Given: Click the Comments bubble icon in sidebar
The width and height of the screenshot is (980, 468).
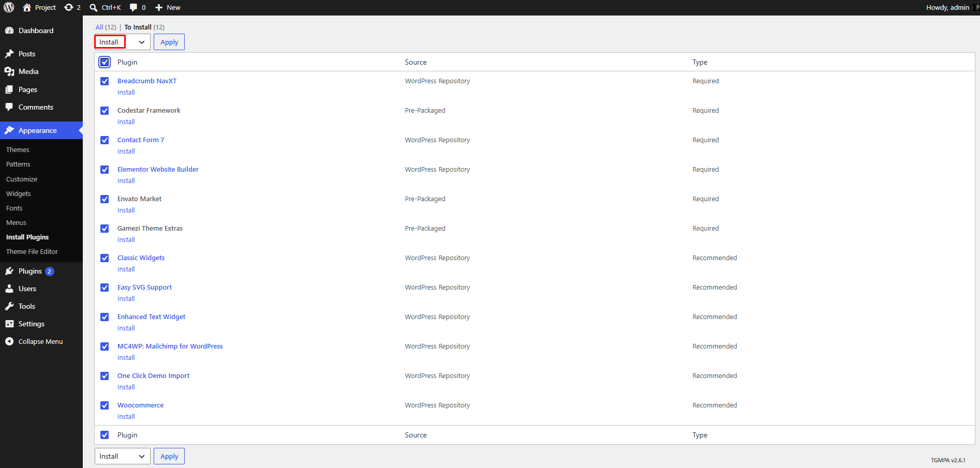Looking at the screenshot, I should coord(9,107).
